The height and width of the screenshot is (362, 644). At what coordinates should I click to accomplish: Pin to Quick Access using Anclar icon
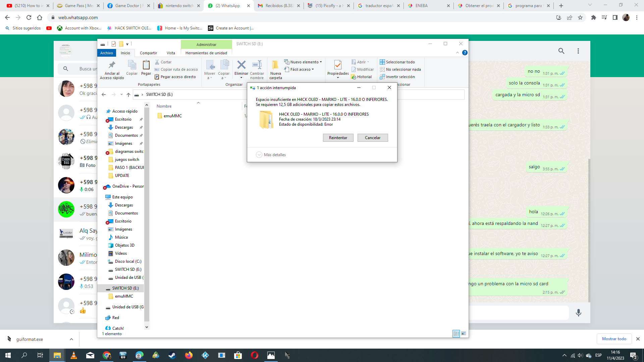(112, 70)
